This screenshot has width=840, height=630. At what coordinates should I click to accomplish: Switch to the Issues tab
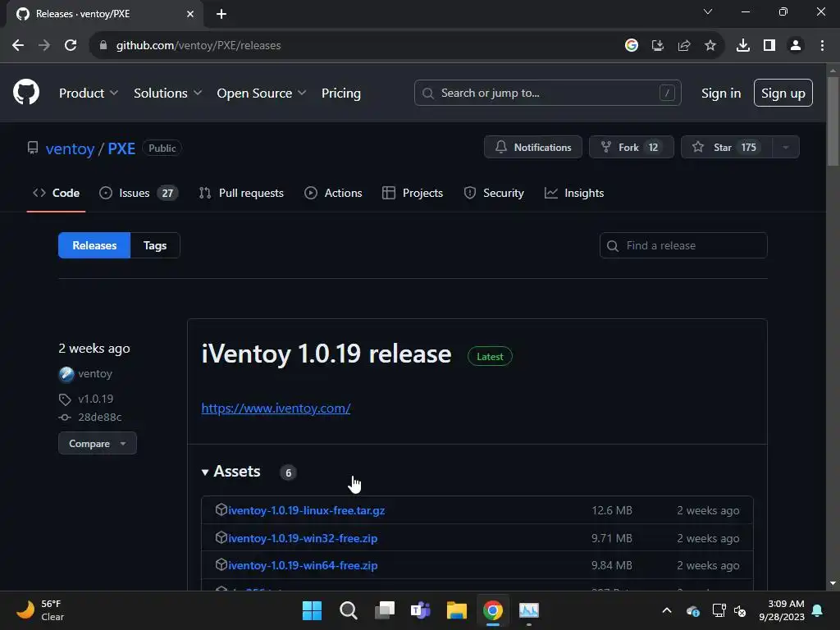pyautogui.click(x=139, y=193)
